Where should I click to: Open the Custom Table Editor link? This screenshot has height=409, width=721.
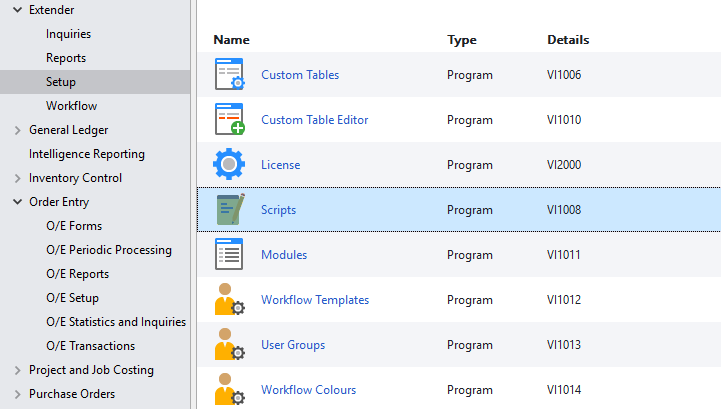tap(315, 120)
